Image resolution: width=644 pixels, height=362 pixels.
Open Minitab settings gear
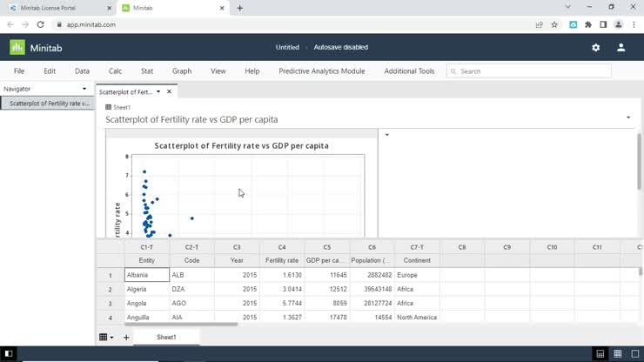point(595,48)
